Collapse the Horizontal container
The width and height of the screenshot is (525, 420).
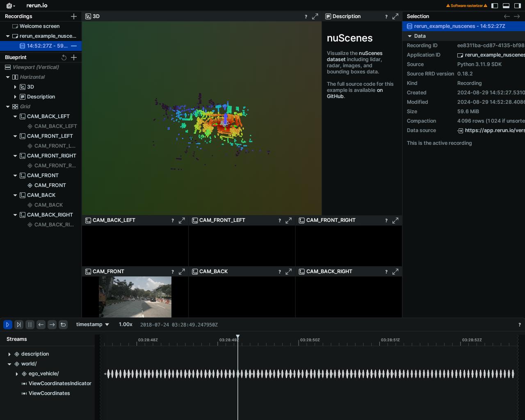[x=8, y=77]
